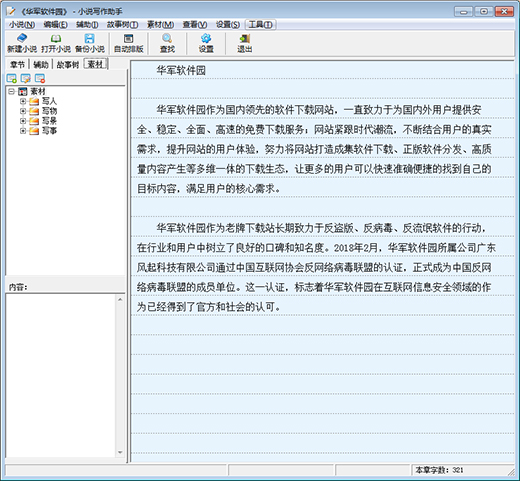
Task: Click the 新建小说 toolbar button
Action: [x=22, y=43]
